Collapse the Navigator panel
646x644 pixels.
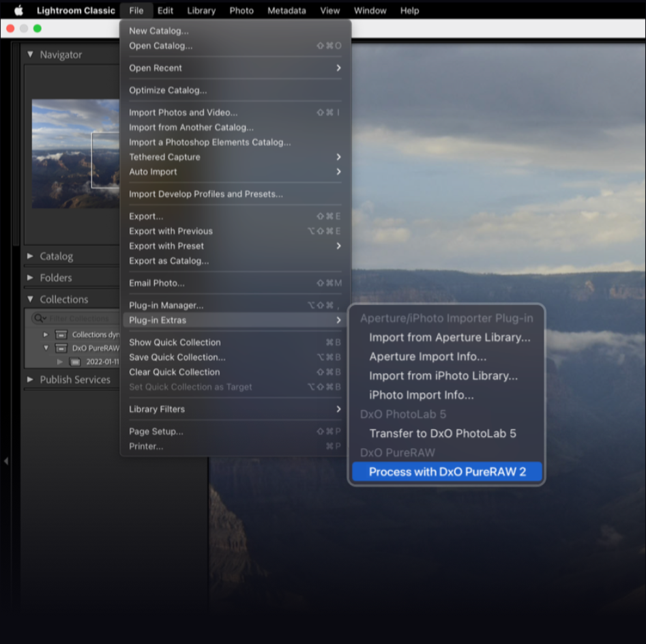pyautogui.click(x=30, y=55)
